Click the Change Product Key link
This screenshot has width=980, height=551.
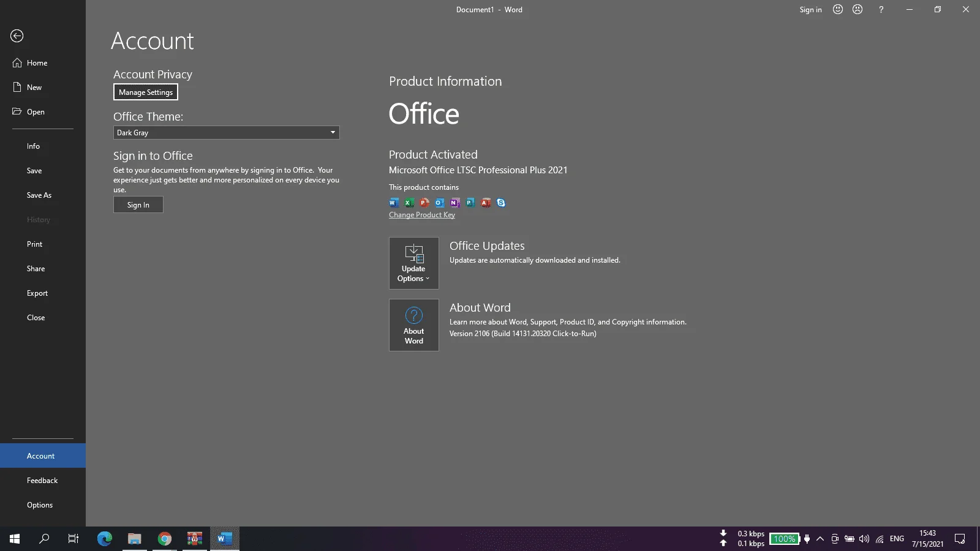pos(422,215)
